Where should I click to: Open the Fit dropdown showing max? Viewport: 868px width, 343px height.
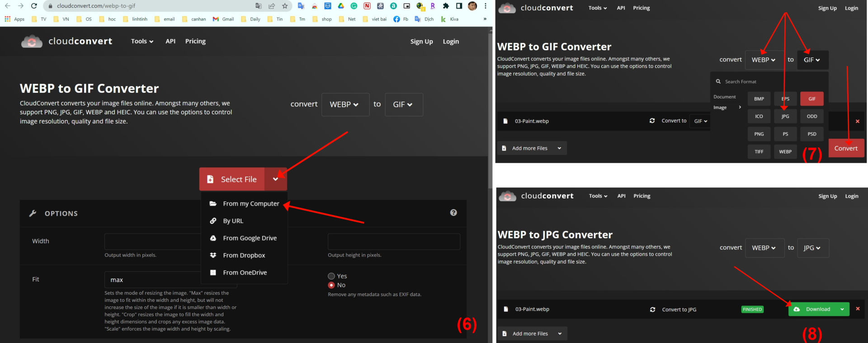170,280
